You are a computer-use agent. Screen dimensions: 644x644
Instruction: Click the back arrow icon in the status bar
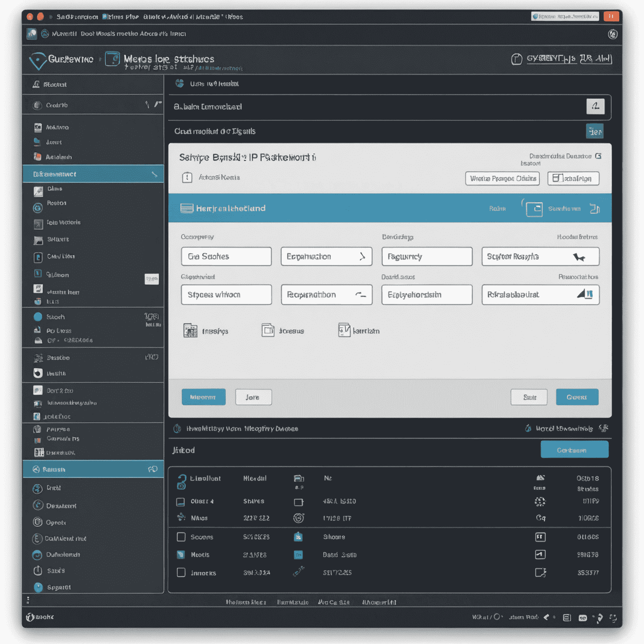(546, 617)
